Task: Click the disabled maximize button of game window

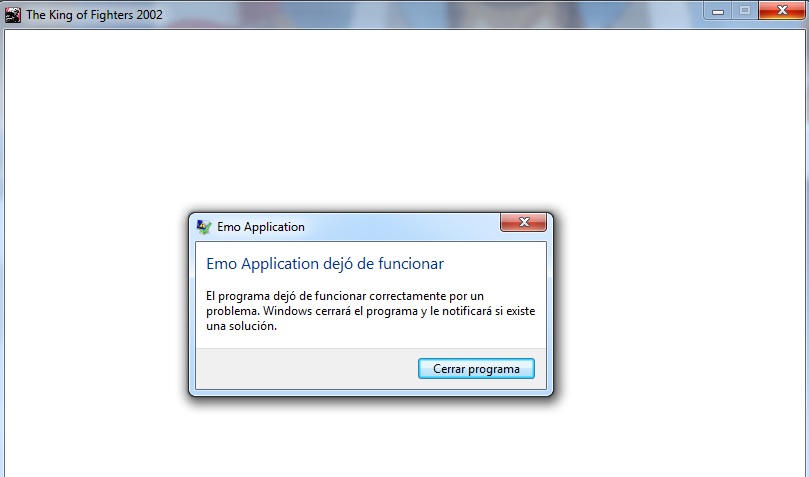Action: pos(745,11)
